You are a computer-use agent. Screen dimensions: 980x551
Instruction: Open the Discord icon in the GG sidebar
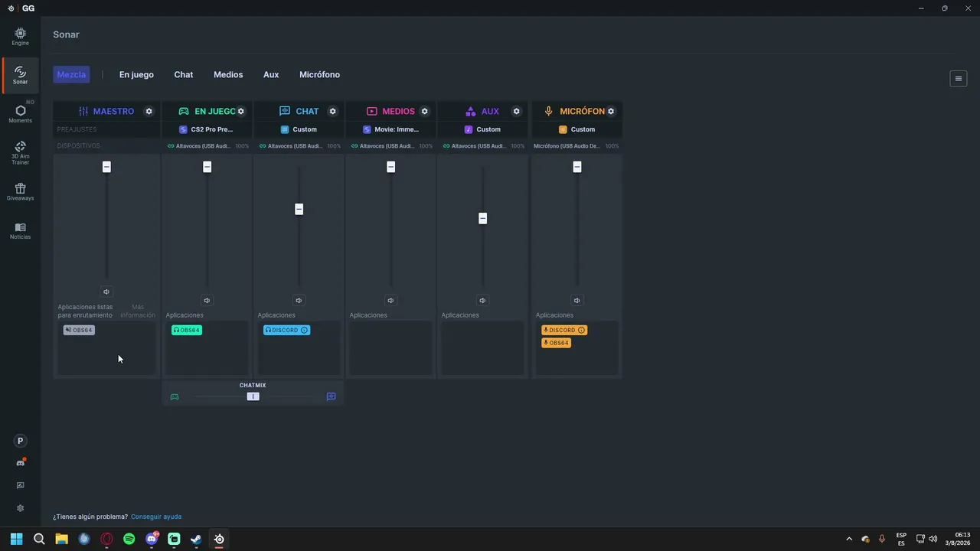coord(21,463)
